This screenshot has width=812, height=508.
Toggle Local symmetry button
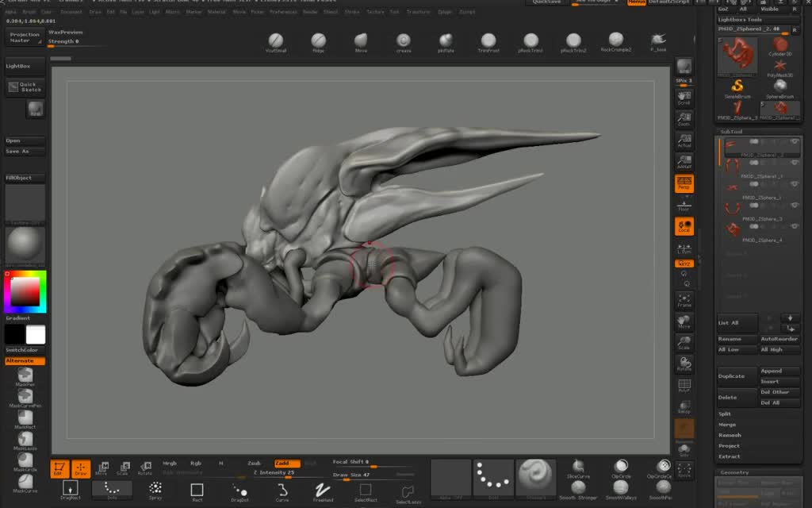coord(684,226)
